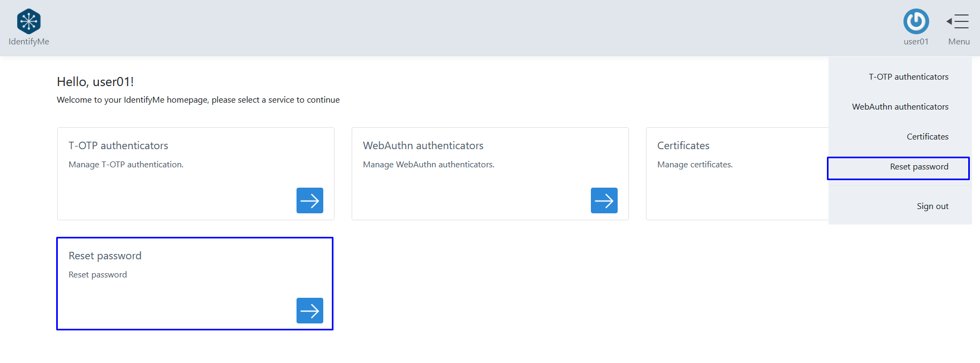
Task: Open T-OTP authenticators using the card's arrow
Action: 309,200
